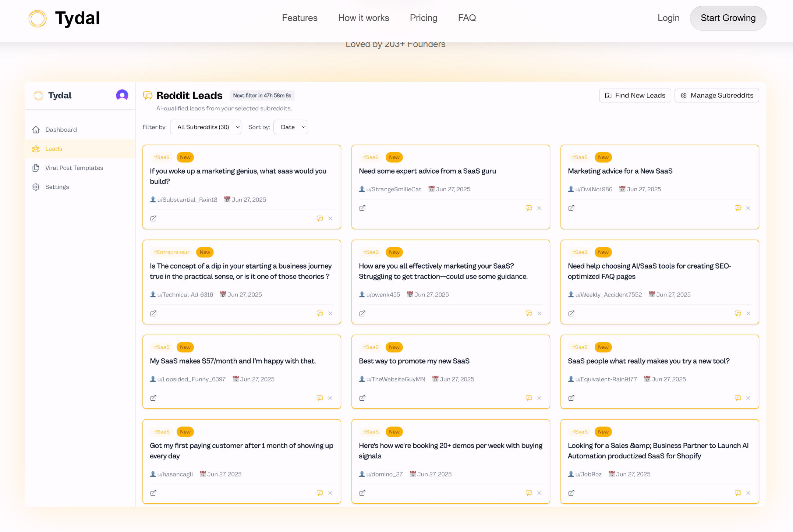Click the Leads people icon in the sidebar
The height and width of the screenshot is (532, 793).
(36, 149)
